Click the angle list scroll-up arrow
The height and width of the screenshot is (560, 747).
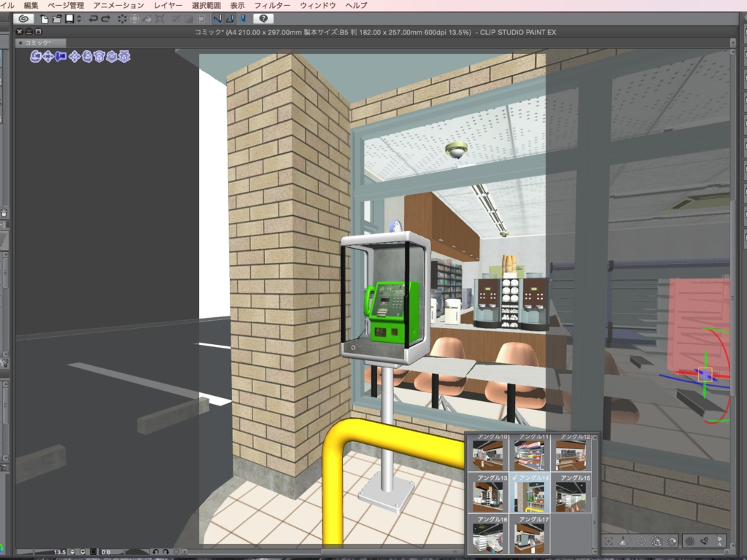(x=595, y=437)
